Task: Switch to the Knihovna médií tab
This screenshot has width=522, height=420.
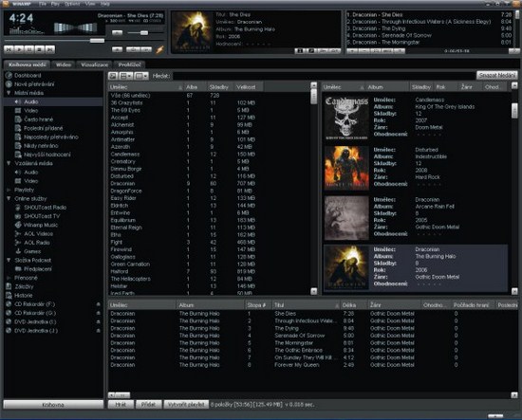Action: (x=27, y=64)
